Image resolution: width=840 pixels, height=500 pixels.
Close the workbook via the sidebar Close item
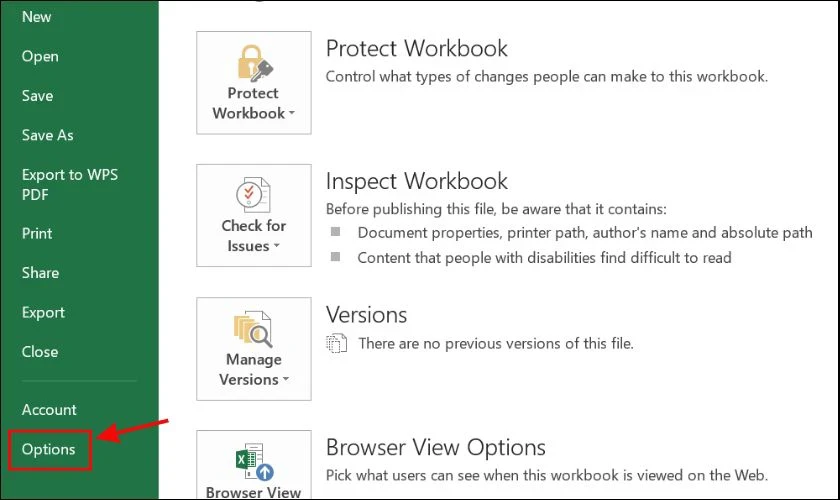(40, 351)
